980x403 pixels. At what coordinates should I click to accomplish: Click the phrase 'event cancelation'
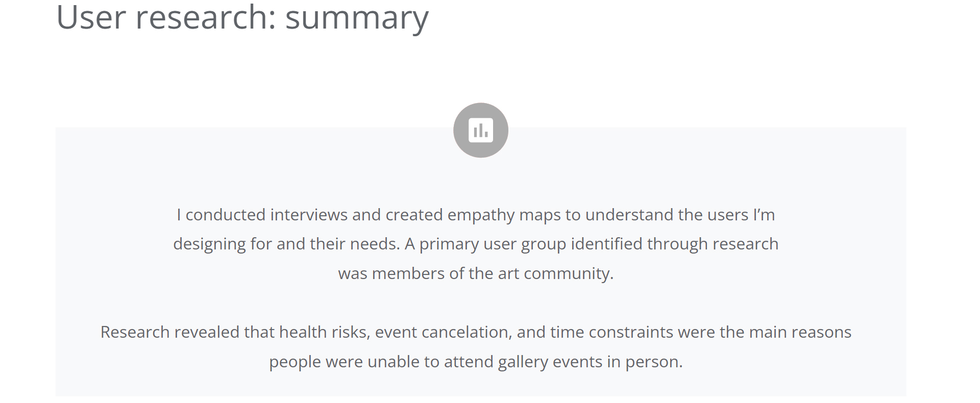(x=442, y=333)
